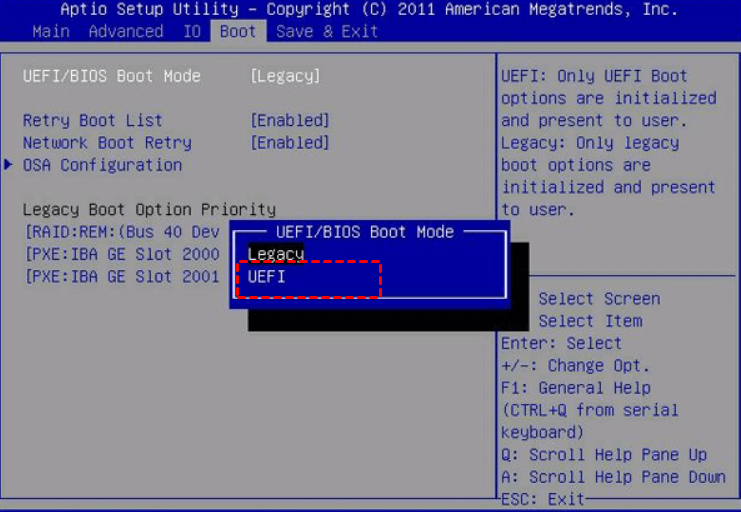This screenshot has height=512, width=741.
Task: Click the Enter: Select help line
Action: 561,343
